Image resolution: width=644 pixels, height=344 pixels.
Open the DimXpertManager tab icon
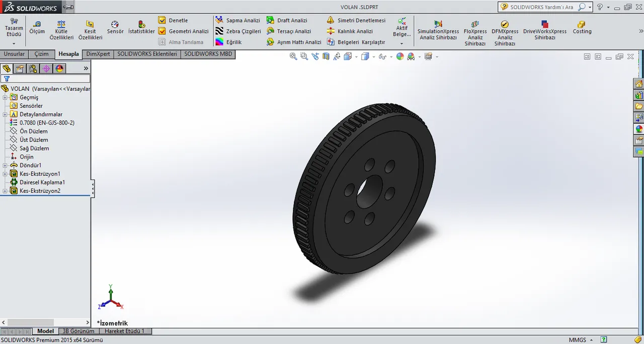(46, 68)
